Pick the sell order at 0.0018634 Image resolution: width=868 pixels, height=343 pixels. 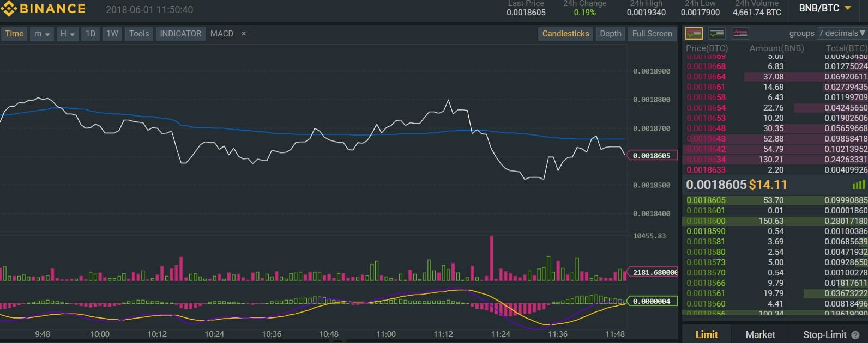tap(775, 160)
